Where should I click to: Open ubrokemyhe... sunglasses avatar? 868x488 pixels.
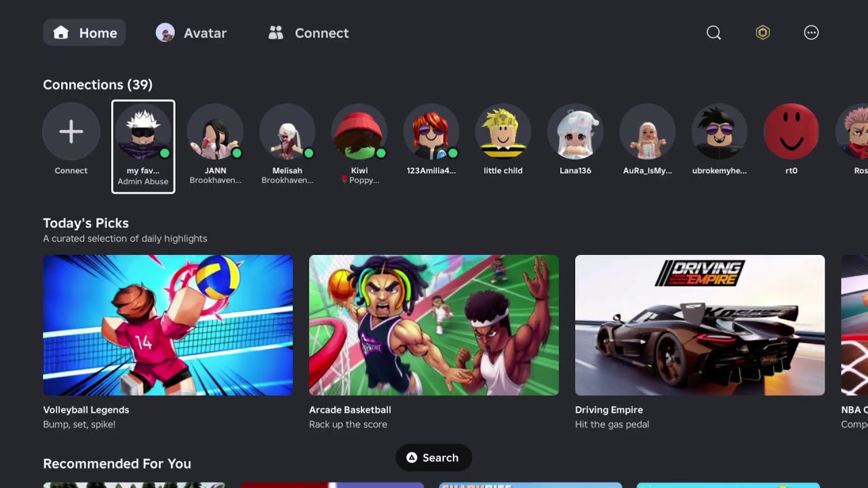[x=719, y=131]
